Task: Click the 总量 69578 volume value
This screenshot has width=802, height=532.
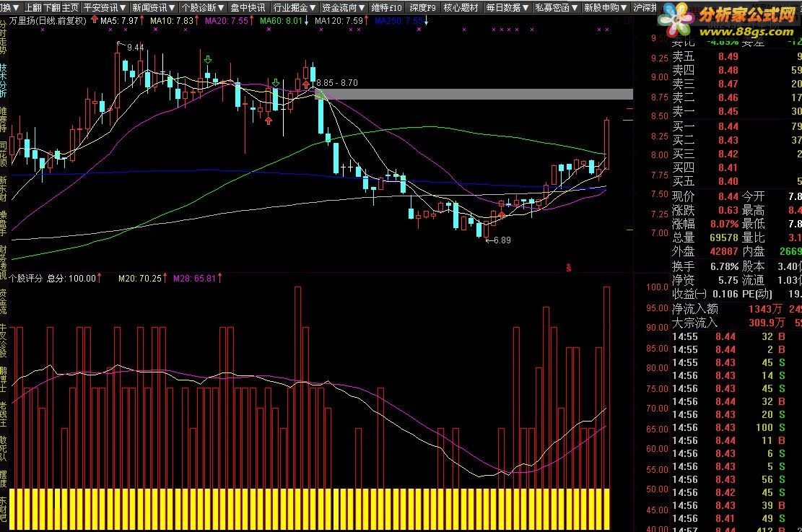Action: 724,238
